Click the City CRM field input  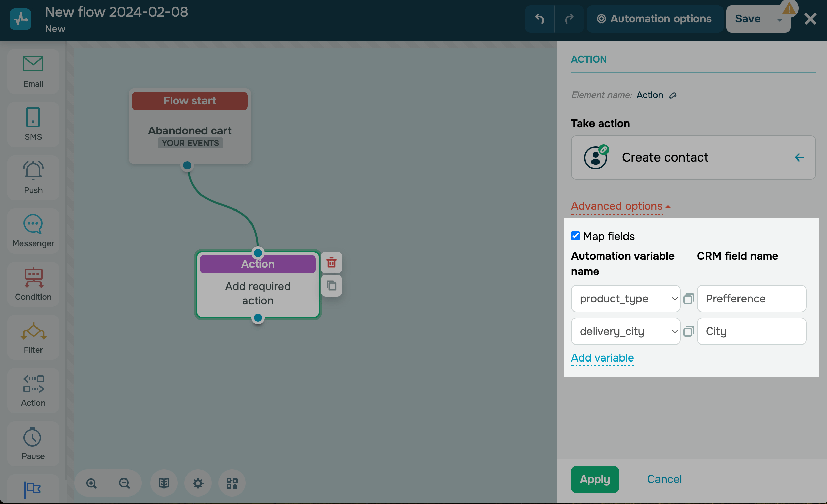coord(751,331)
